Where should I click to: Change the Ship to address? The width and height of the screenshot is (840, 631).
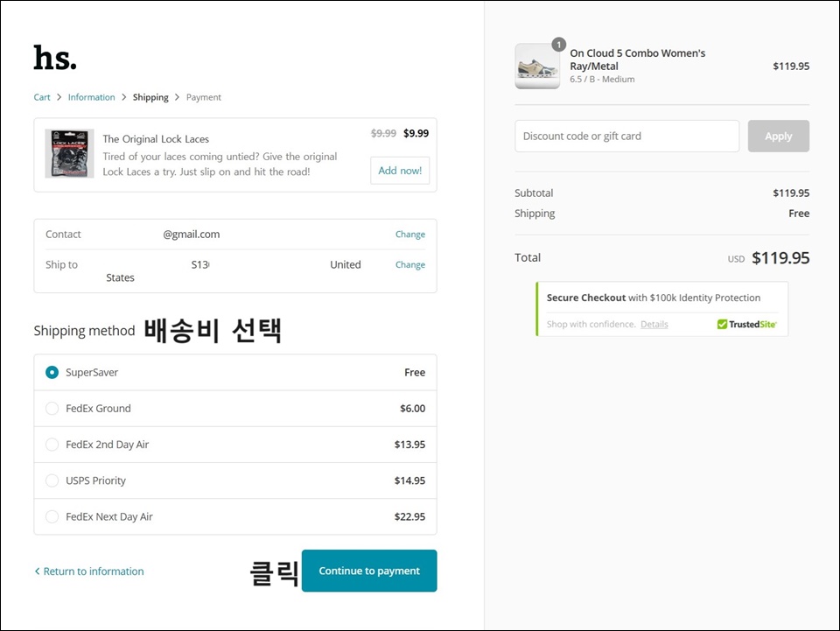point(409,264)
